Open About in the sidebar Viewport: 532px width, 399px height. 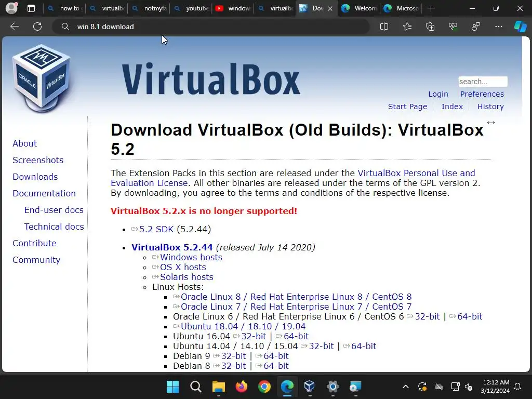pos(25,143)
